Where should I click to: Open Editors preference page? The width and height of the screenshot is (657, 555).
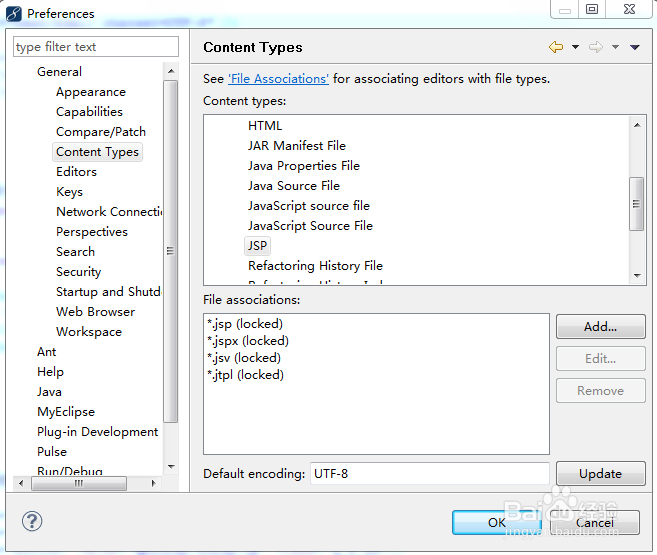pos(76,172)
